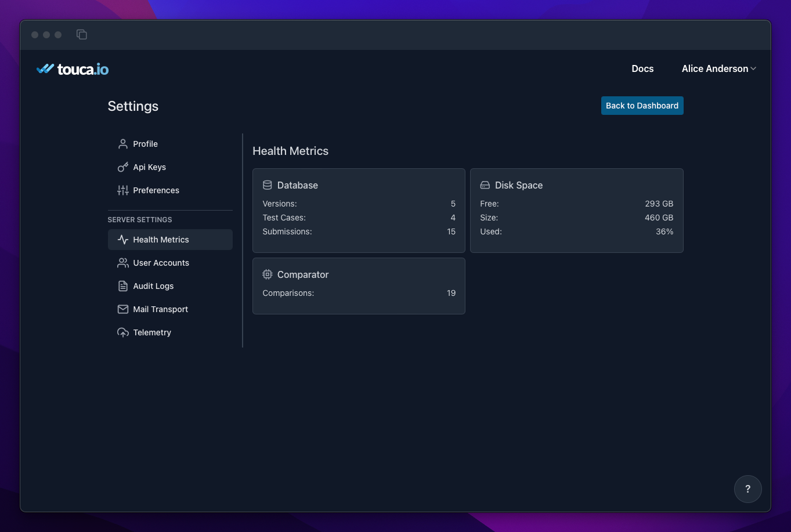
Task: Expand the Alice Anderson user menu
Action: (719, 68)
